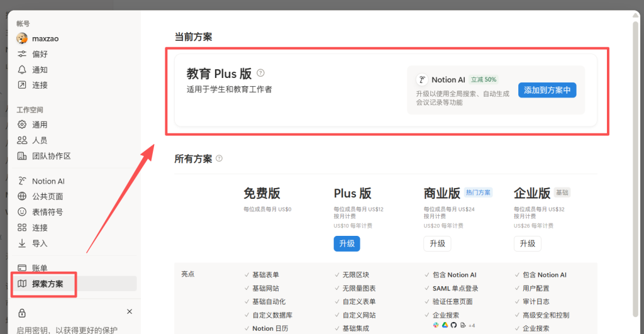644x334 pixels.
Task: Open 公共页面 public pages globe item
Action: pyautogui.click(x=47, y=196)
